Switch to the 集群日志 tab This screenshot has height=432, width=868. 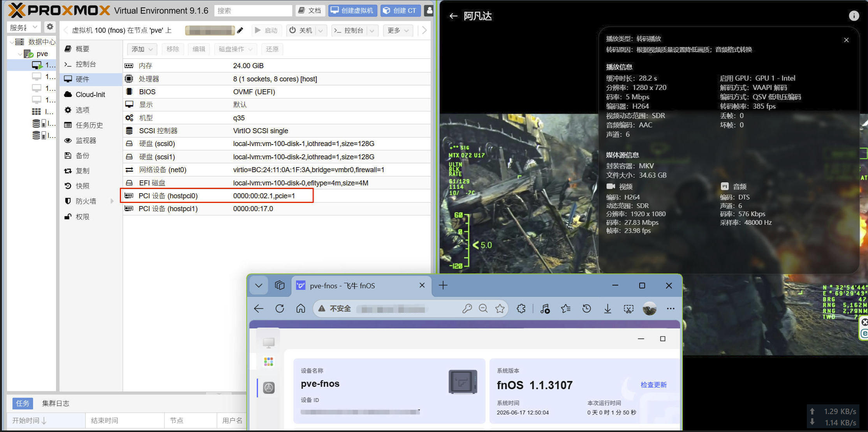tap(56, 403)
